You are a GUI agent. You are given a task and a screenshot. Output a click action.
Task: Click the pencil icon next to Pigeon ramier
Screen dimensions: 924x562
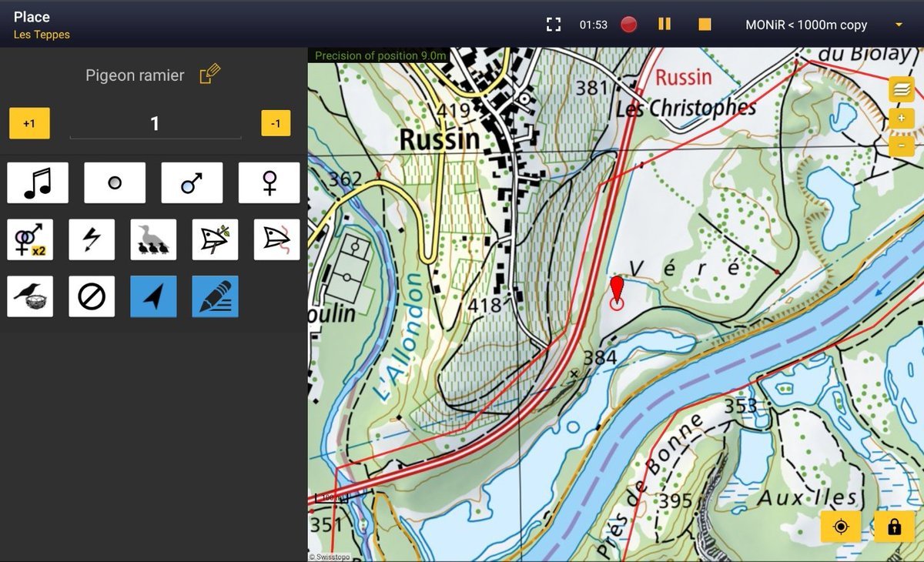pos(209,72)
